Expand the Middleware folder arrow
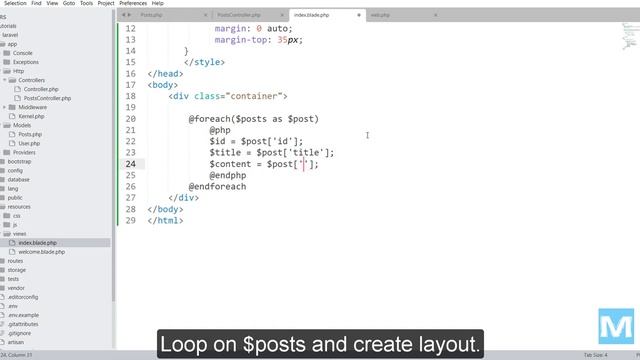 pos(5,107)
